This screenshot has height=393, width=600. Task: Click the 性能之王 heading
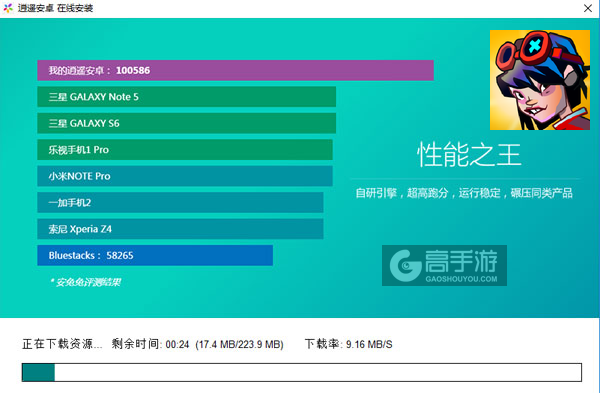(x=469, y=155)
